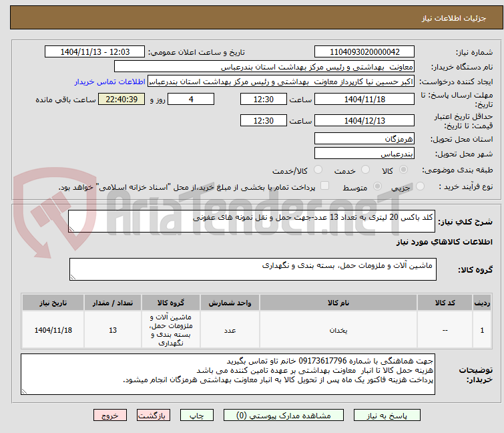Click the quantity cell showing 13
This screenshot has width=504, height=433.
[113, 330]
